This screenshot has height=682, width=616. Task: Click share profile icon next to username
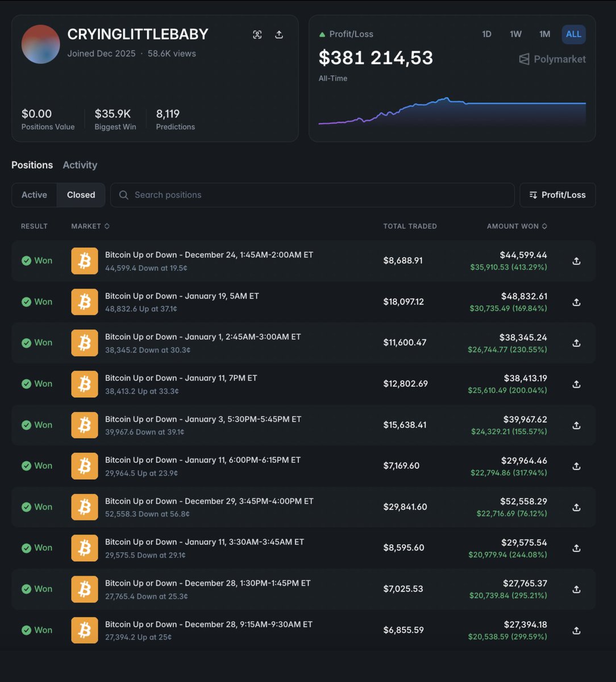tap(279, 35)
